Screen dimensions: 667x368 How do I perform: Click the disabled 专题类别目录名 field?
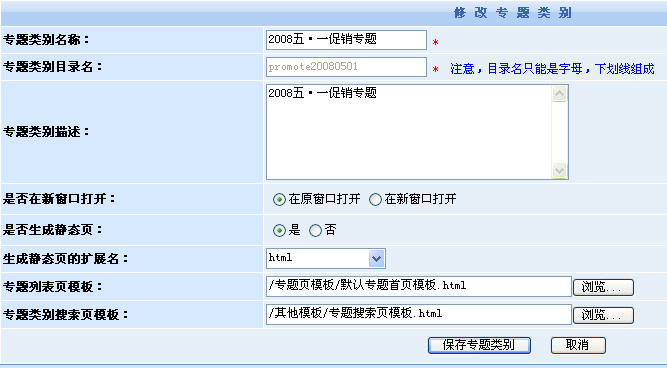point(346,67)
